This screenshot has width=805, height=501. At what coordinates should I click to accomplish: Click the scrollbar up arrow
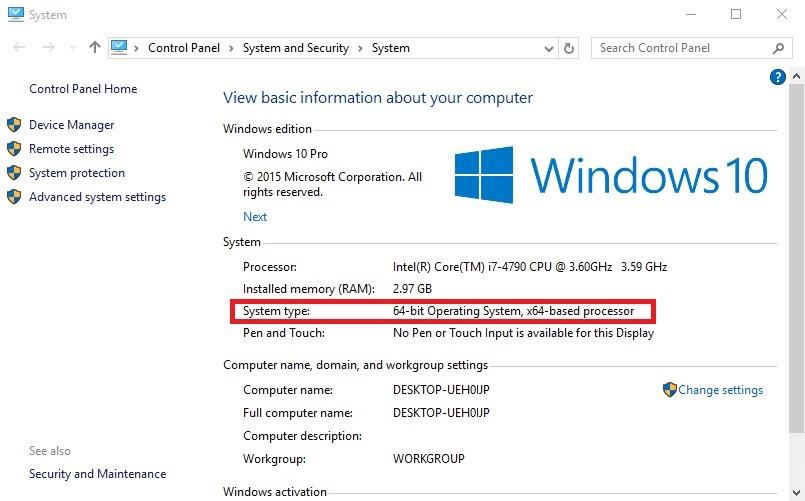click(x=796, y=76)
